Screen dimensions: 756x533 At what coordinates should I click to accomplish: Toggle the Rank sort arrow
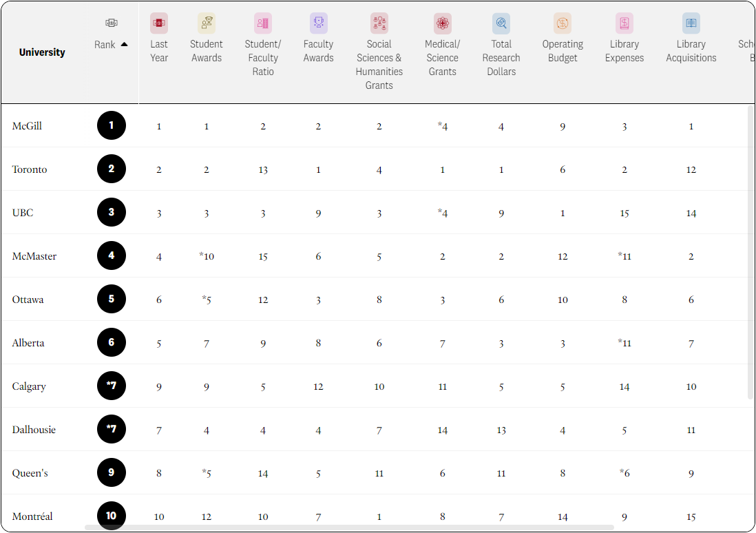125,44
